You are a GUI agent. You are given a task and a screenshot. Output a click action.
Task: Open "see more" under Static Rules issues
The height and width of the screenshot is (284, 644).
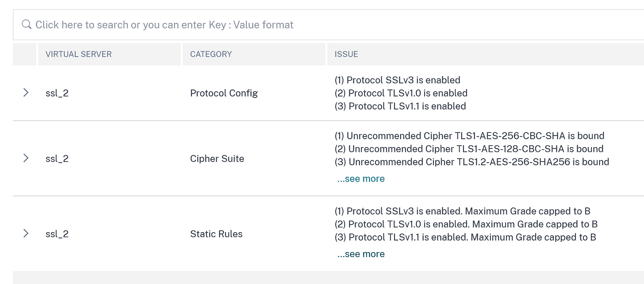pyautogui.click(x=361, y=254)
